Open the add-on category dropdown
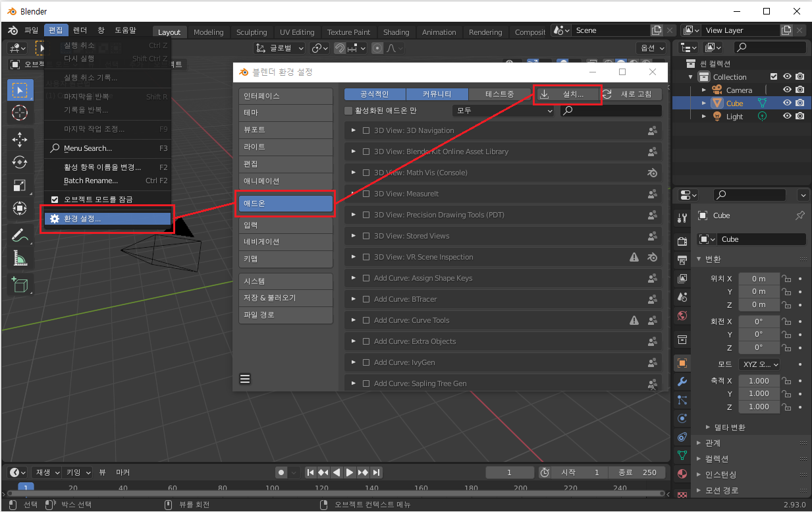 click(x=503, y=111)
